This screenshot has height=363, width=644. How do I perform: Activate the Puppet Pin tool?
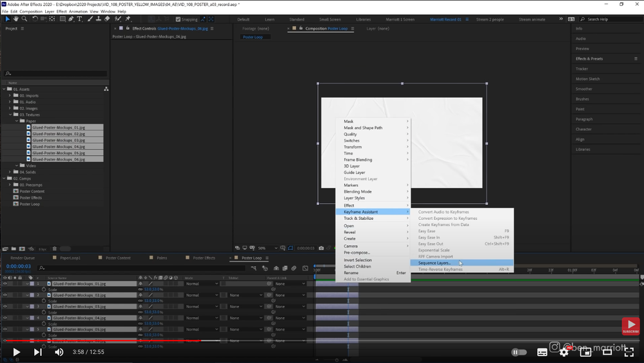coord(128,19)
